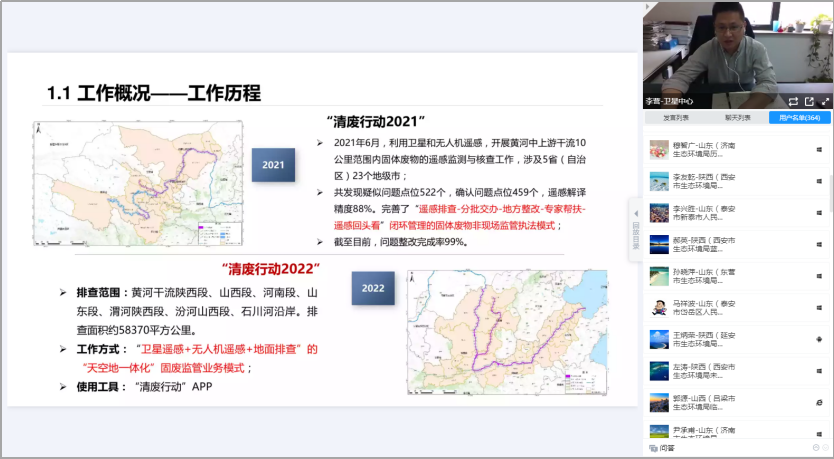Click the swap video layout icon
834x459 pixels.
(x=793, y=101)
